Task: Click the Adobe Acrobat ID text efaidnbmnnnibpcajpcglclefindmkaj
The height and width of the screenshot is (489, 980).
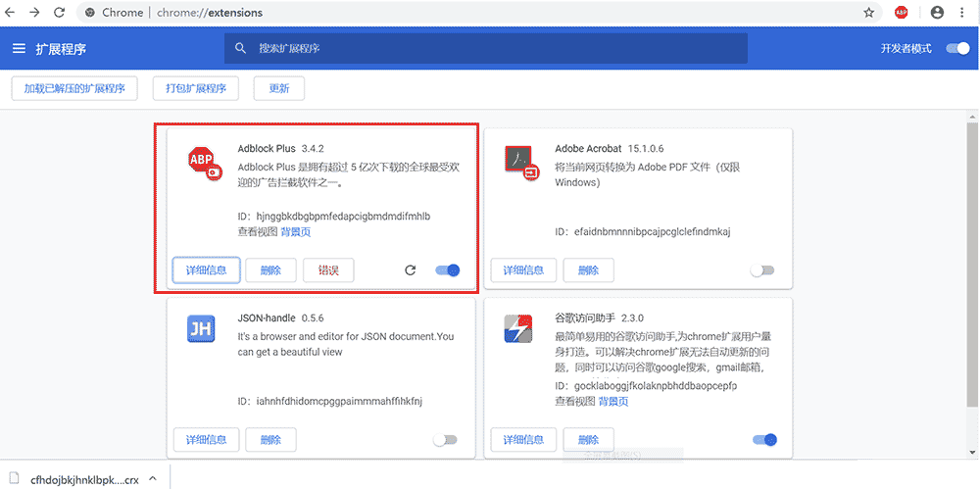Action: coord(652,232)
